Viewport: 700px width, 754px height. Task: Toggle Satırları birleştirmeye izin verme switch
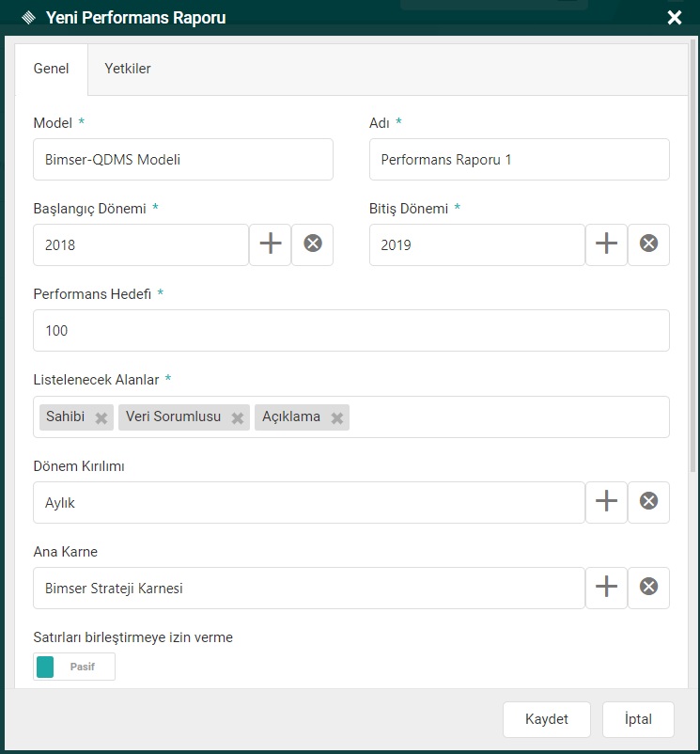tap(74, 667)
